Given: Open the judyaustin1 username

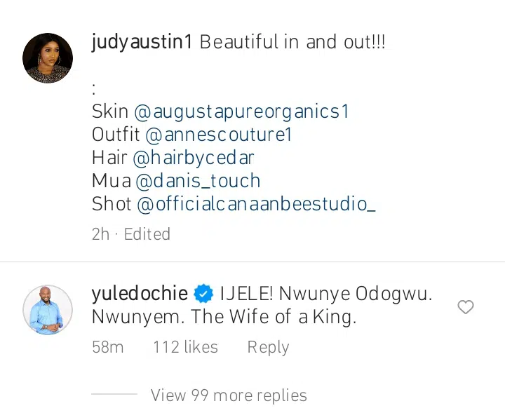Looking at the screenshot, I should click(142, 43).
